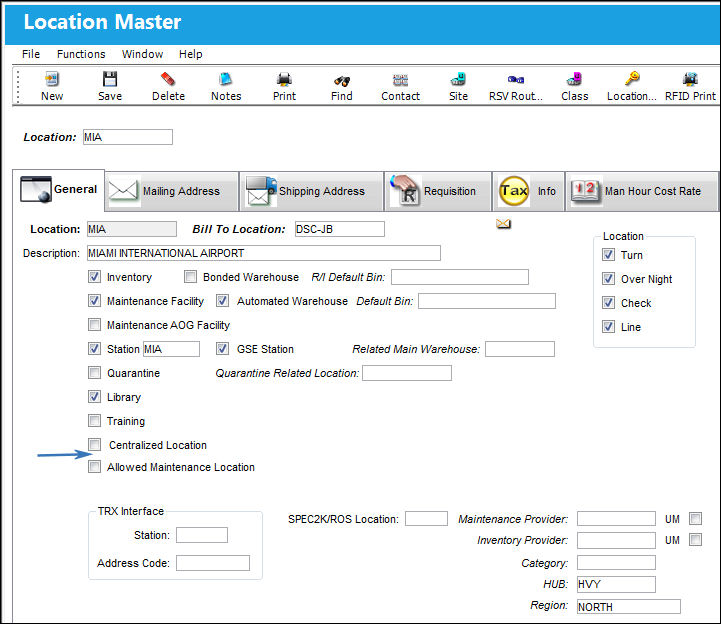Click the Description field

[264, 253]
